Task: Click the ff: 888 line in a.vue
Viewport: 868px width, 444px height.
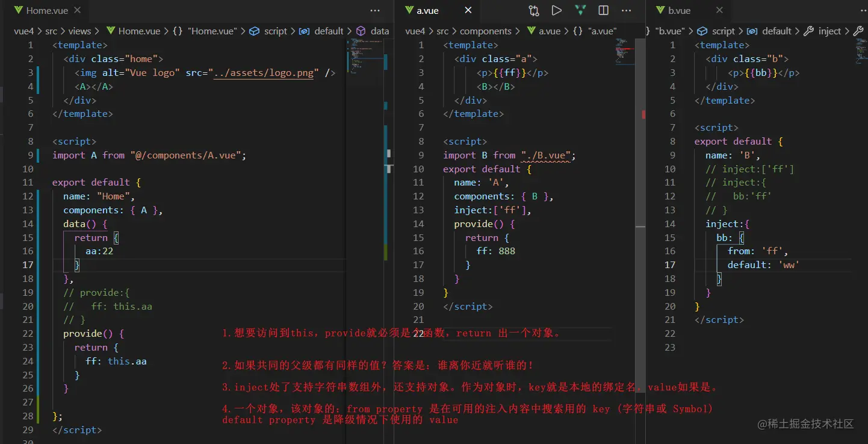Action: tap(496, 251)
